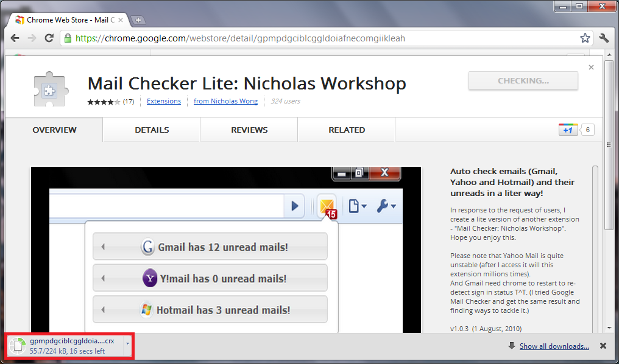The width and height of the screenshot is (619, 364).
Task: Reload the Chrome Web Store page
Action: [49, 38]
